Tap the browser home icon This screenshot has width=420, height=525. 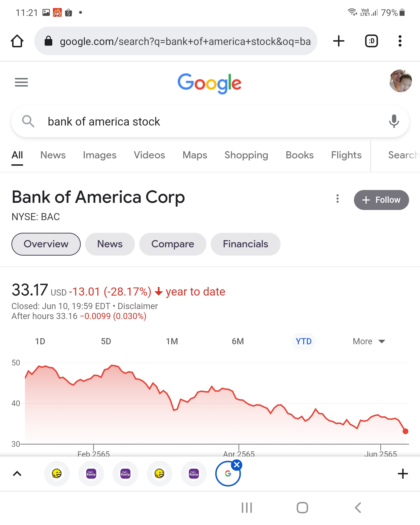click(17, 41)
